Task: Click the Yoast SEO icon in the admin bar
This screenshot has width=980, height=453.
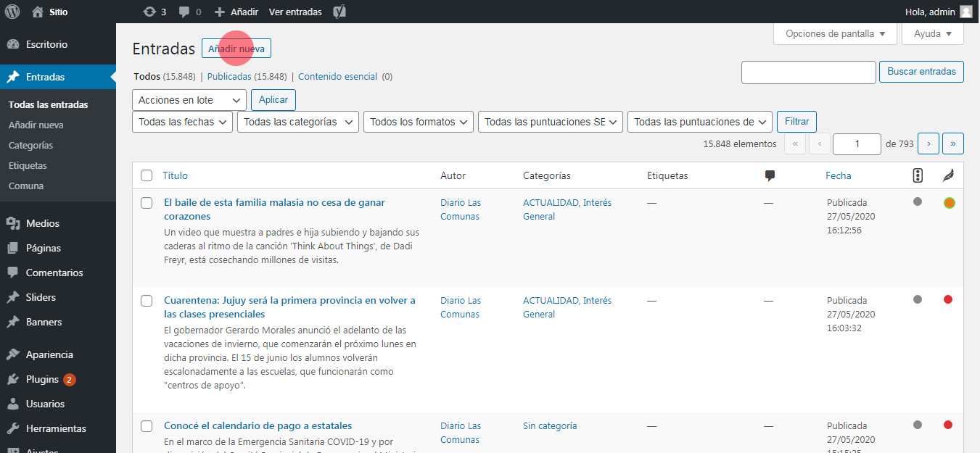Action: [339, 12]
